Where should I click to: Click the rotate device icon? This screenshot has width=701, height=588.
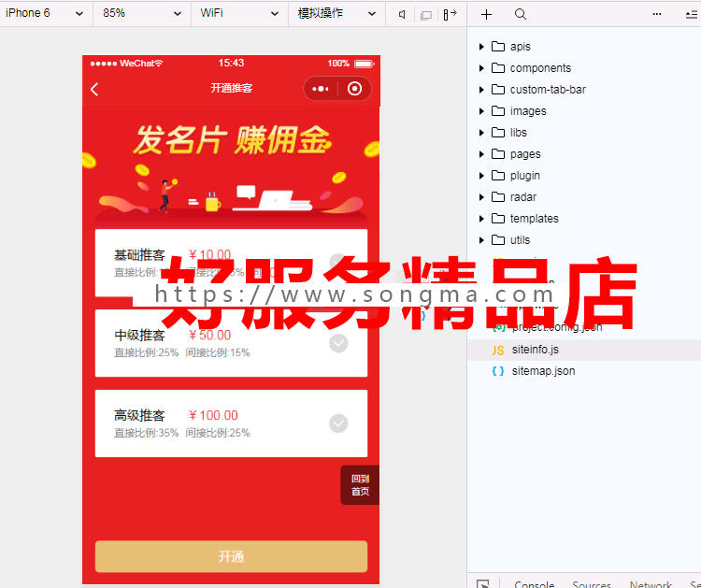pos(450,14)
